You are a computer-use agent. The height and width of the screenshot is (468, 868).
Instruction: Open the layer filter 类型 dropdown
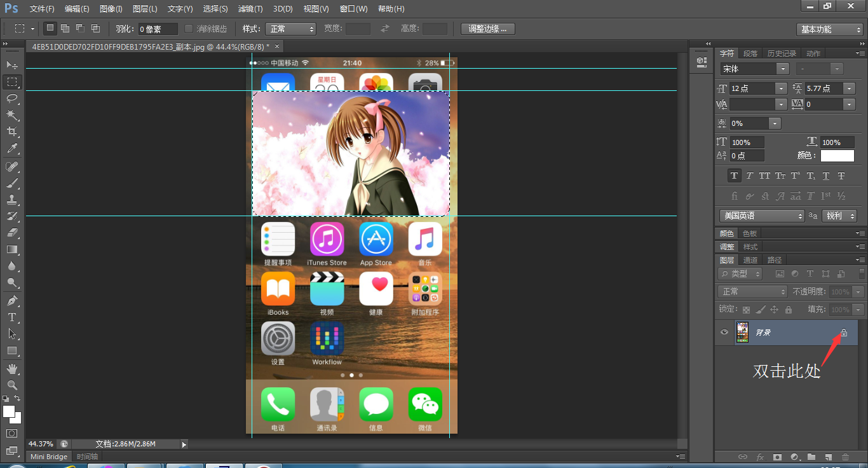click(740, 273)
